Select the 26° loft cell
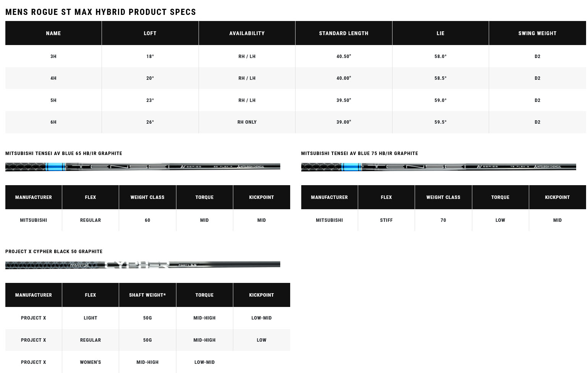 pos(150,122)
